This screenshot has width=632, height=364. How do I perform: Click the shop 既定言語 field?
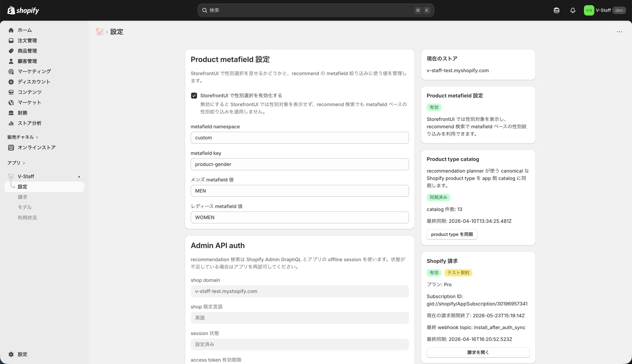(x=300, y=318)
